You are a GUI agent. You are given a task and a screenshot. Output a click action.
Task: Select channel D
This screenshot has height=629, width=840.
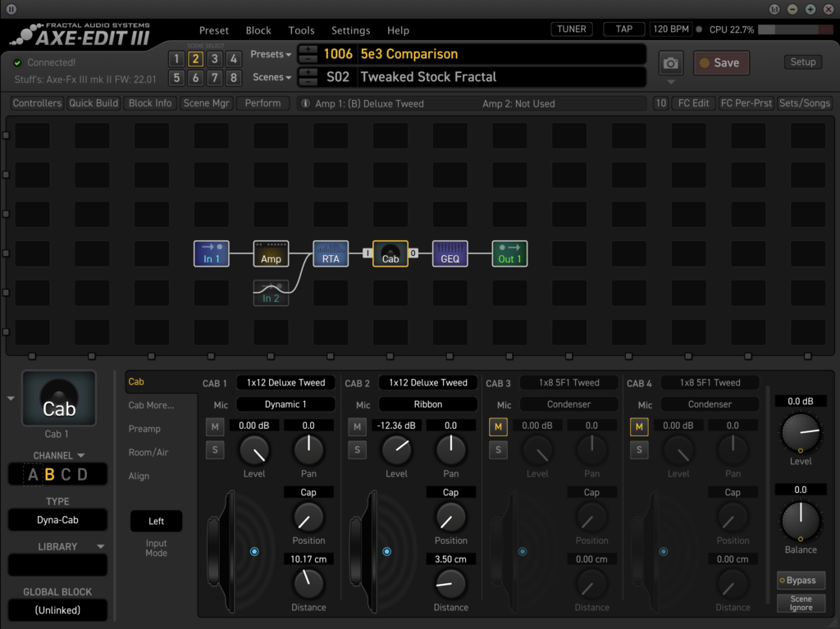pyautogui.click(x=82, y=475)
